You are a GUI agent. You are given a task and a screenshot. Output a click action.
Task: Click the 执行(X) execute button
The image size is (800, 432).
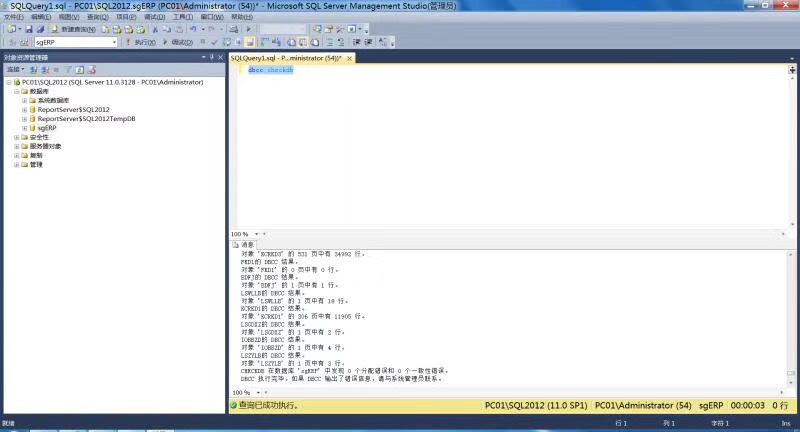point(141,42)
